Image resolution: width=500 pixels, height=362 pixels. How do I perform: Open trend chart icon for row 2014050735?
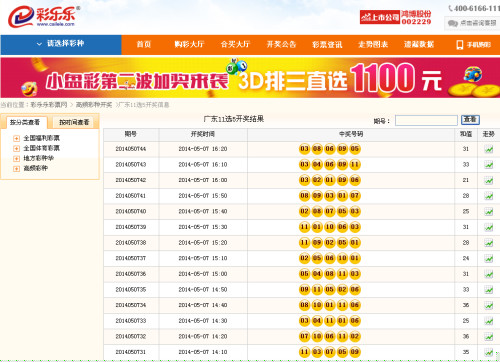click(488, 290)
